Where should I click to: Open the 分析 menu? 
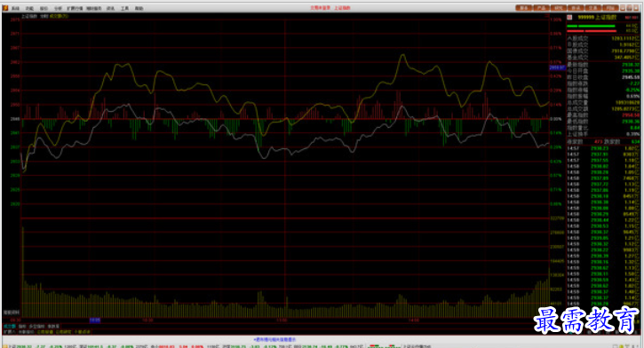[x=58, y=8]
